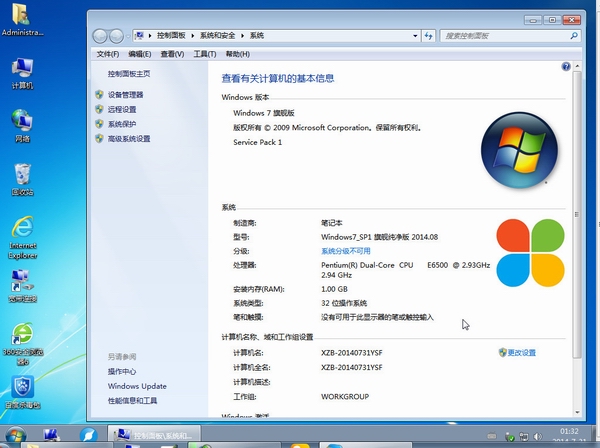Open 系统保护 link
The width and height of the screenshot is (600, 448).
122,124
